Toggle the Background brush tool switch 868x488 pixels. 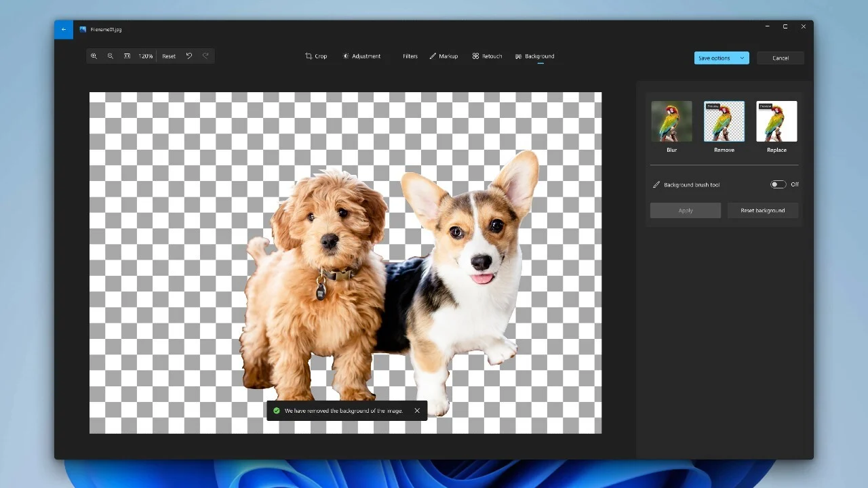pos(778,184)
